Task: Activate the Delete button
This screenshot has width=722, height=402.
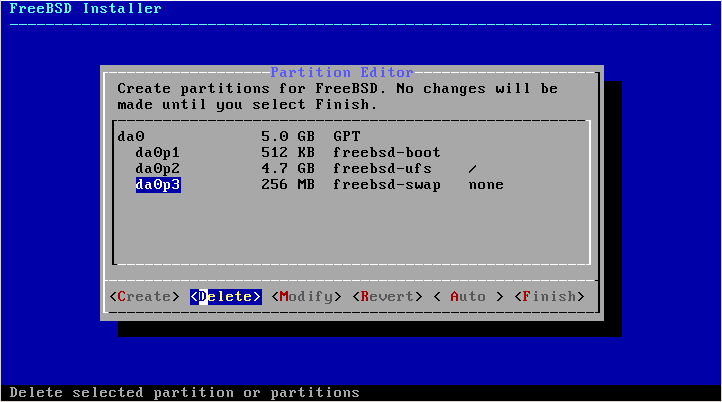Action: coord(226,297)
